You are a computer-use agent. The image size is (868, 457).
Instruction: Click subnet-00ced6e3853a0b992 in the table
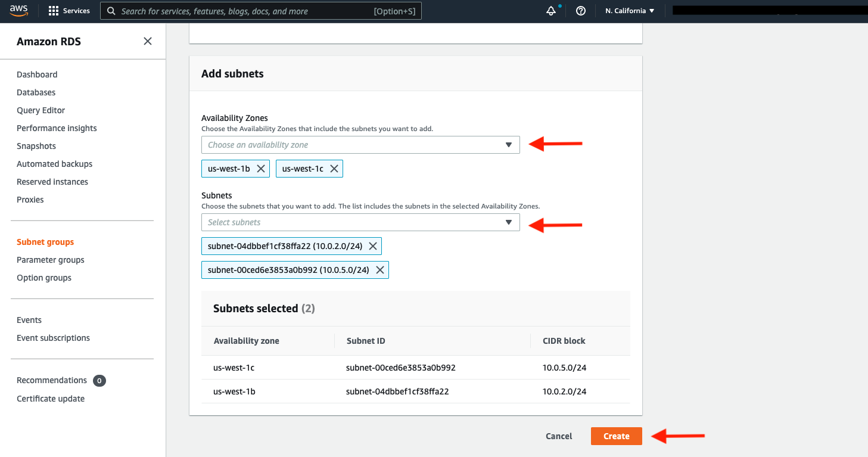tap(401, 368)
